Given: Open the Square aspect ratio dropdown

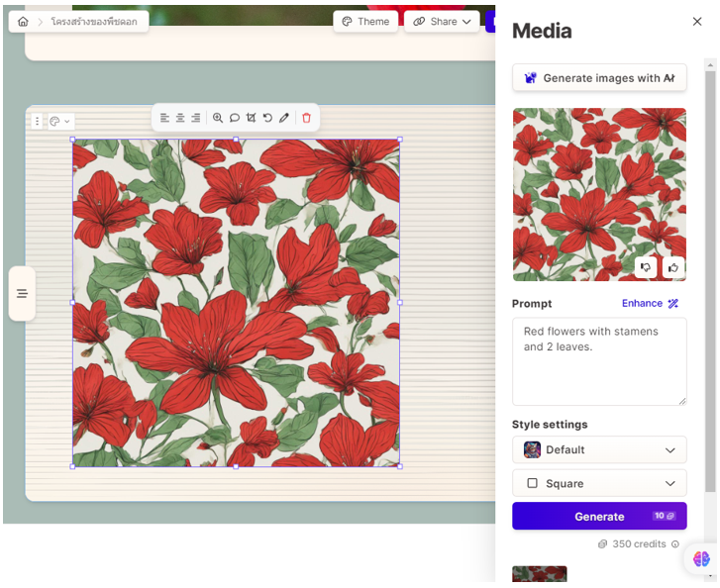Looking at the screenshot, I should pos(598,483).
